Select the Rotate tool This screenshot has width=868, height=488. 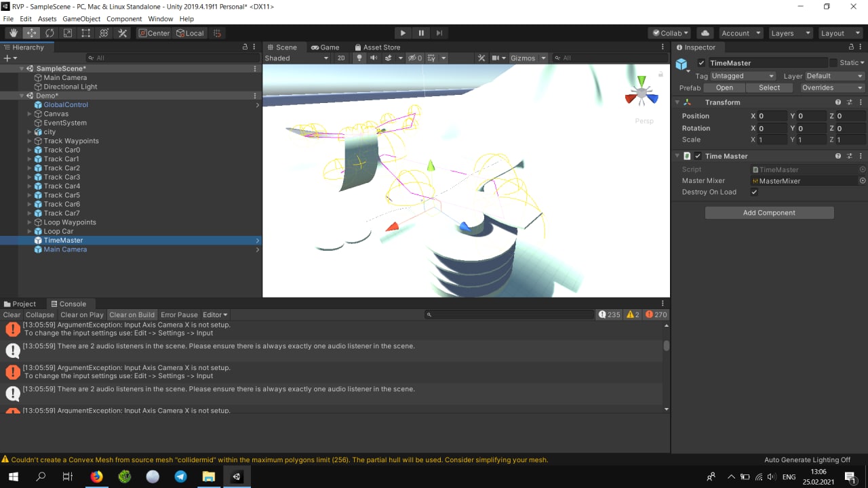coord(50,33)
